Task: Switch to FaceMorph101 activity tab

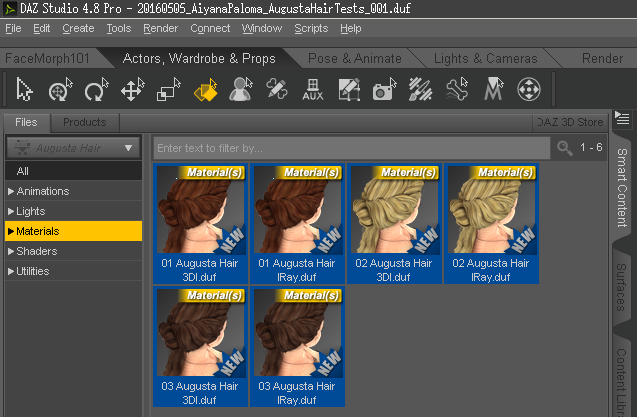Action: tap(48, 59)
